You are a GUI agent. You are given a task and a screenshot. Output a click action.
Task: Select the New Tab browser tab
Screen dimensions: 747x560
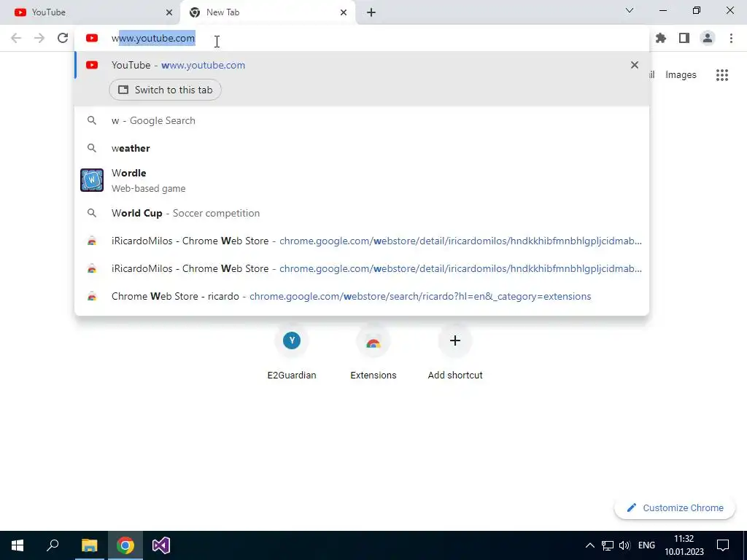268,12
